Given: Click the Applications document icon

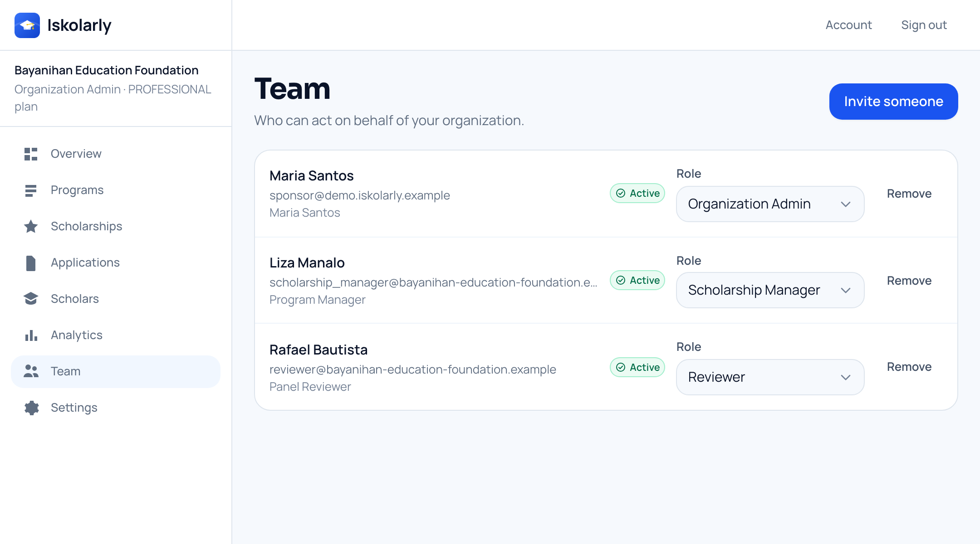Looking at the screenshot, I should click(x=31, y=263).
